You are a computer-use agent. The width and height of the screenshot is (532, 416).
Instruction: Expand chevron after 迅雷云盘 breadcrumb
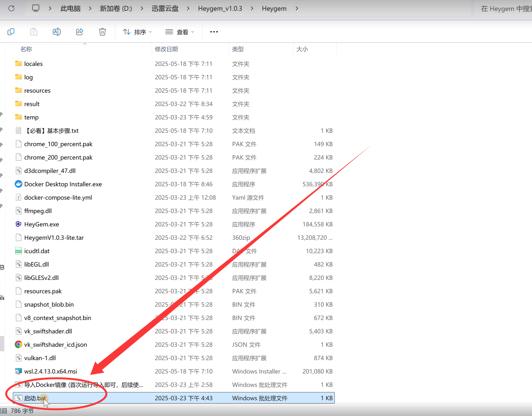coord(188,9)
